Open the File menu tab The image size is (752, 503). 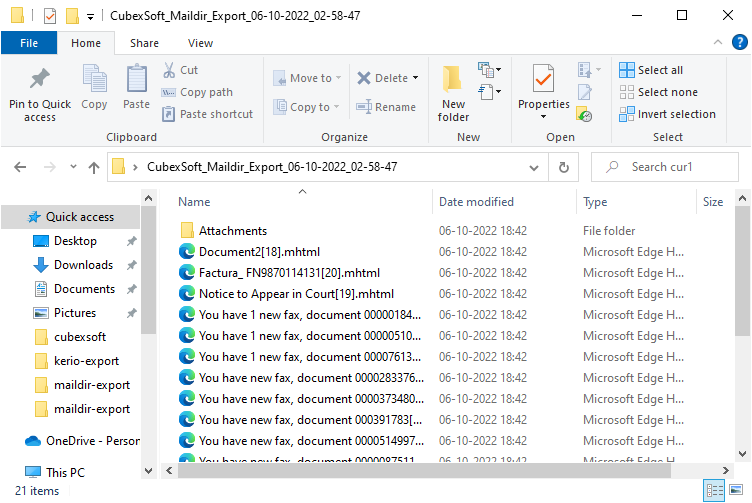pyautogui.click(x=29, y=43)
